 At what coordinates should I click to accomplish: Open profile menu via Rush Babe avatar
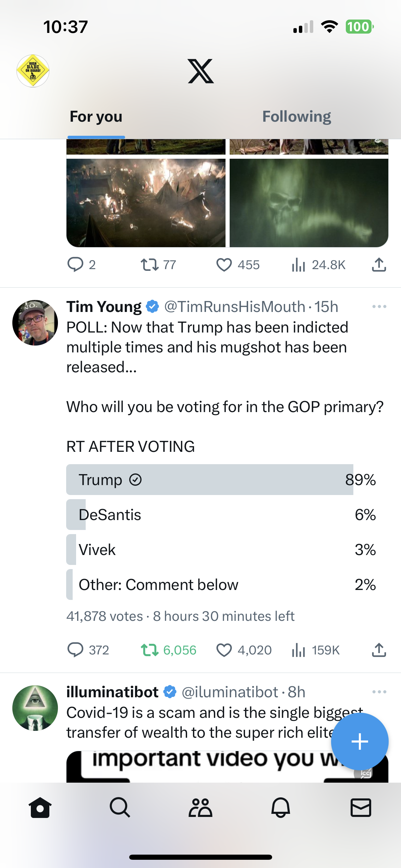click(33, 71)
